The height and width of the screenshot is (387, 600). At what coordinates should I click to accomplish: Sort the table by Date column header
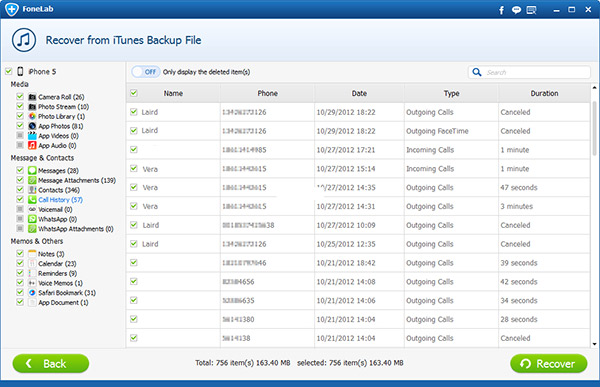pyautogui.click(x=359, y=93)
